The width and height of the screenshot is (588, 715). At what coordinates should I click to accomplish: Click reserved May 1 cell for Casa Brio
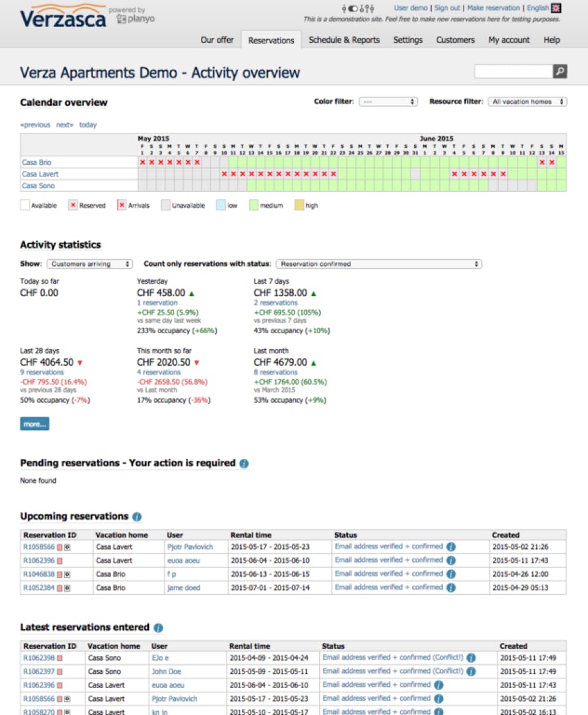point(142,162)
